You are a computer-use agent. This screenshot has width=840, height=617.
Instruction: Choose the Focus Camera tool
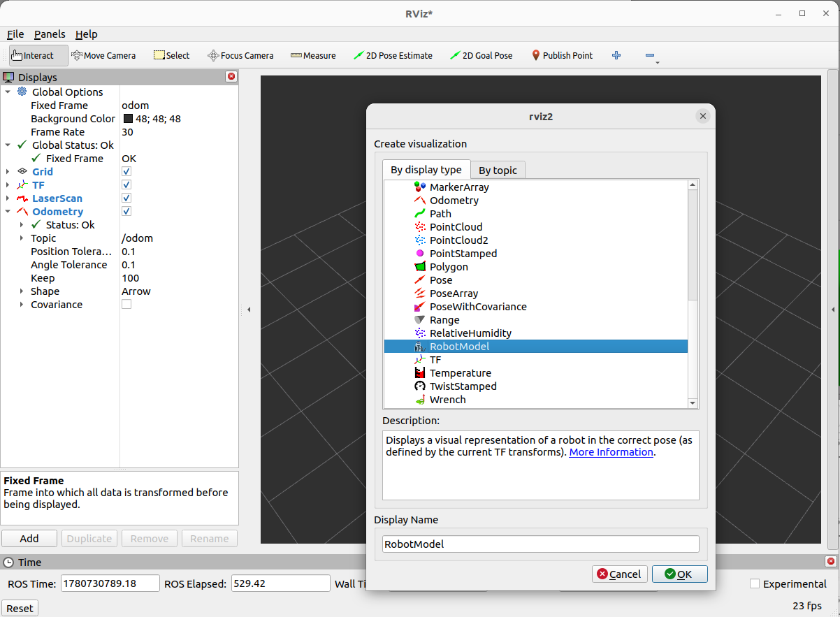[240, 55]
